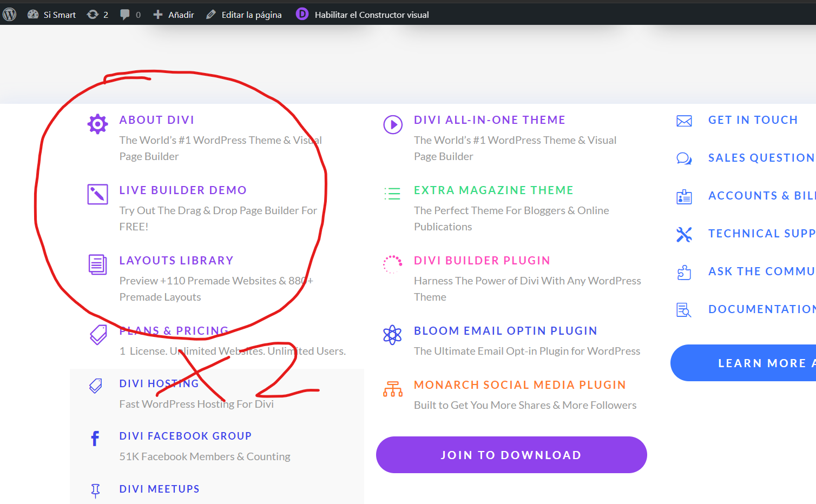The image size is (816, 504).
Task: Open the Monarch Social Media Plugin link
Action: click(x=520, y=385)
